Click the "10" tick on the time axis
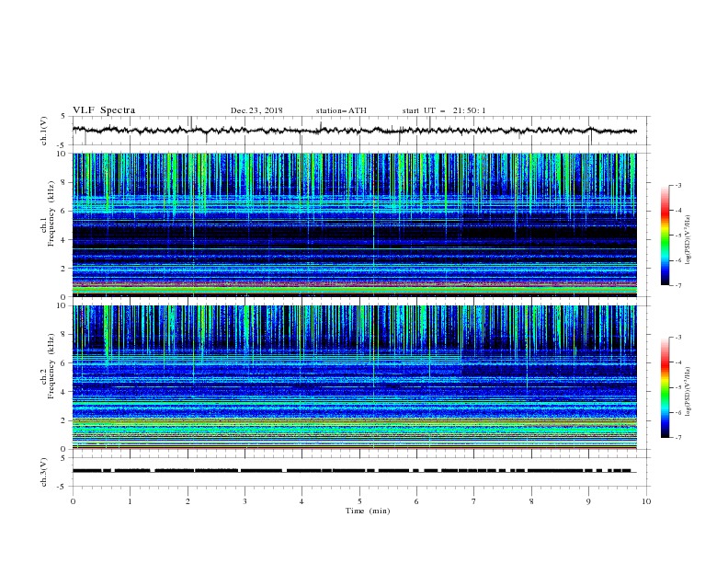The width and height of the screenshot is (728, 563). pos(646,501)
